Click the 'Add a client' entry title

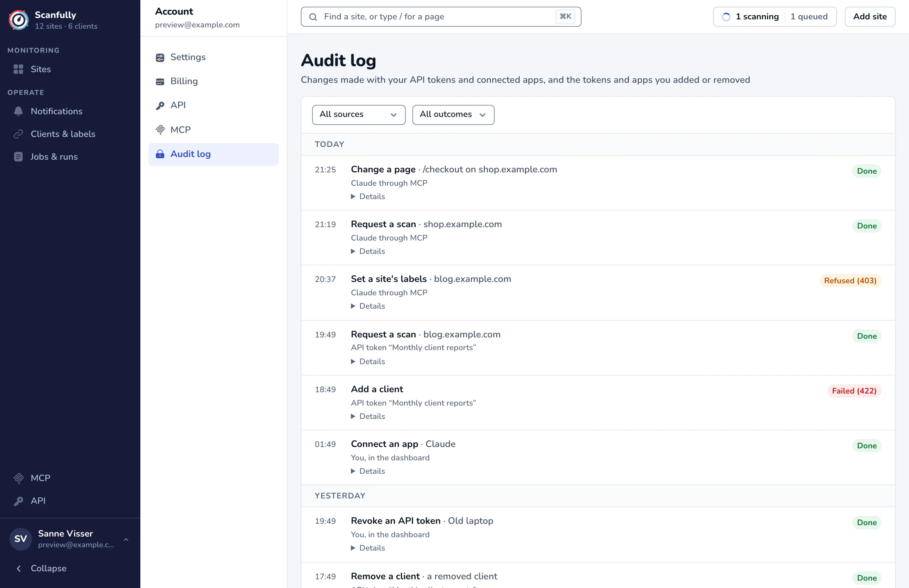(x=377, y=390)
